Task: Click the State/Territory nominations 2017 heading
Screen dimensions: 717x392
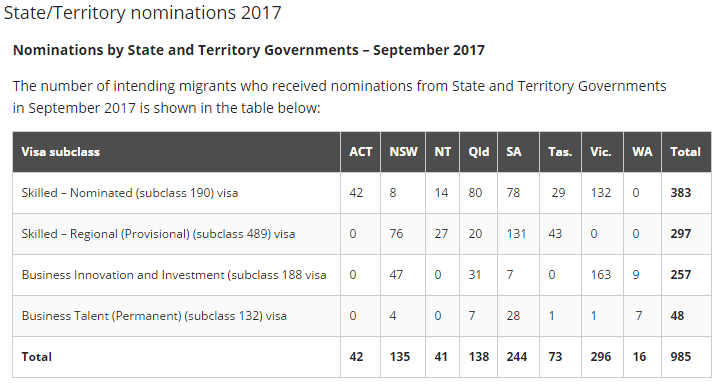Action: click(x=142, y=13)
